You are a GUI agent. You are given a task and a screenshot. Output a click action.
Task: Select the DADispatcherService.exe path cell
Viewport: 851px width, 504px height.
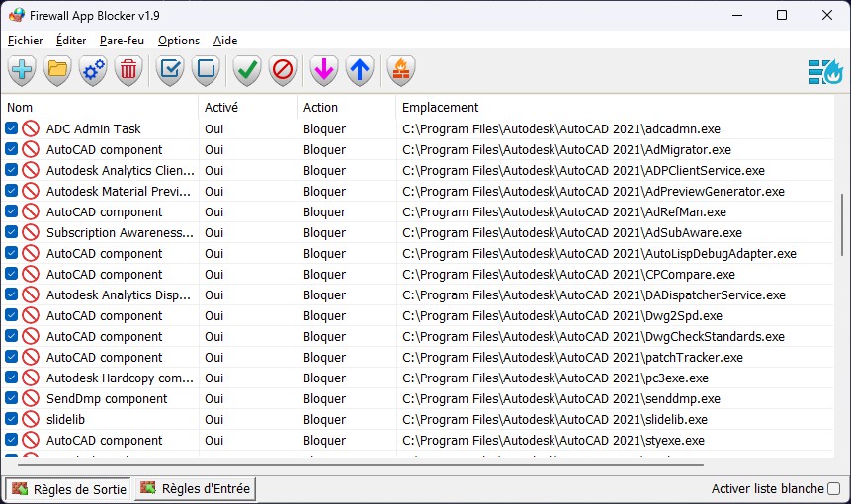(594, 295)
